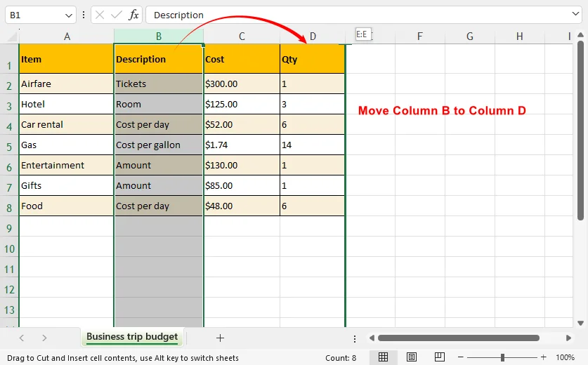The image size is (588, 365).
Task: Select column C header
Action: (x=242, y=36)
